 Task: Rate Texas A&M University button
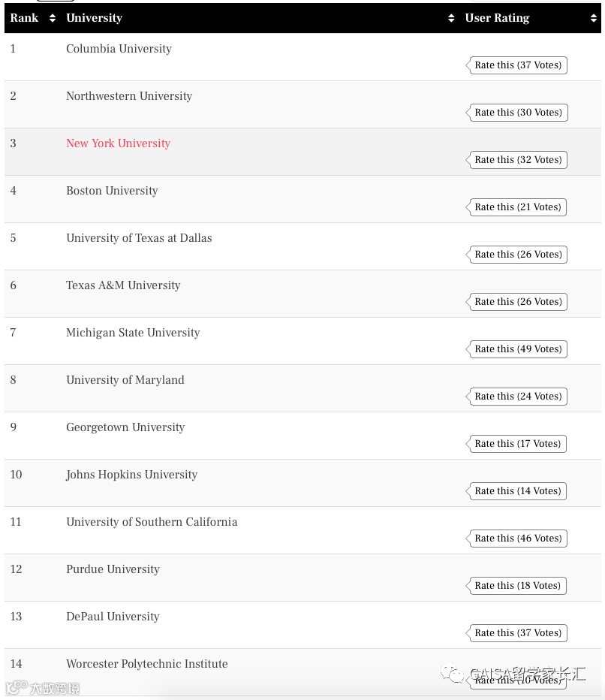click(517, 302)
